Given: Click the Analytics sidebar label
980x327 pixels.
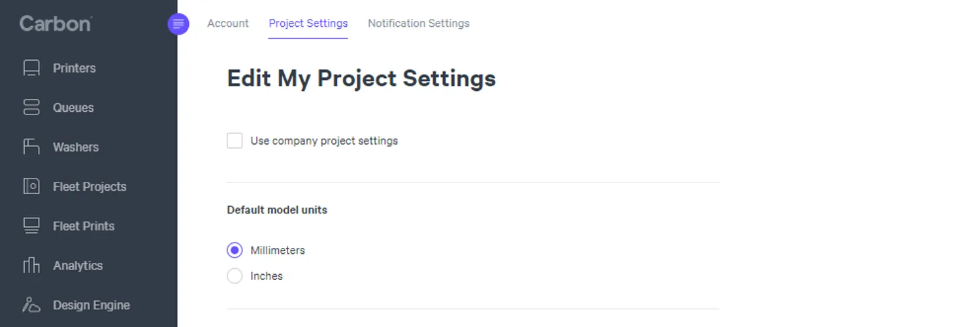Looking at the screenshot, I should point(78,266).
